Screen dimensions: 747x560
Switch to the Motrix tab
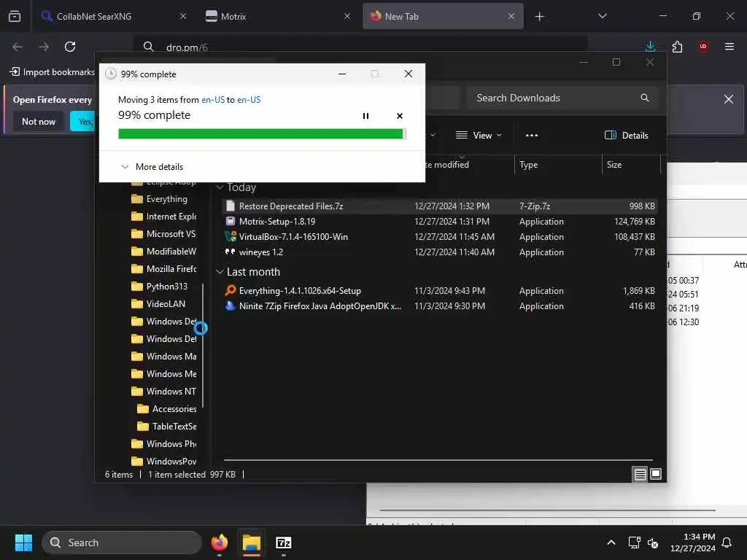(x=278, y=16)
